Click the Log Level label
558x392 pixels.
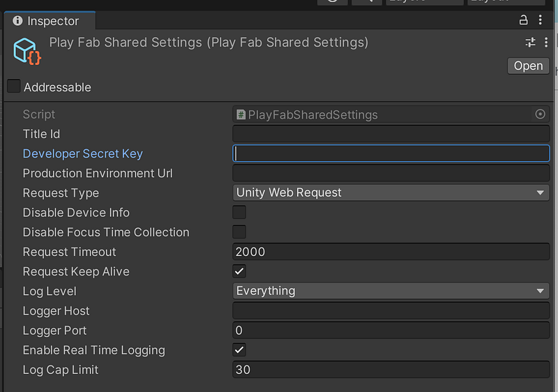(50, 292)
